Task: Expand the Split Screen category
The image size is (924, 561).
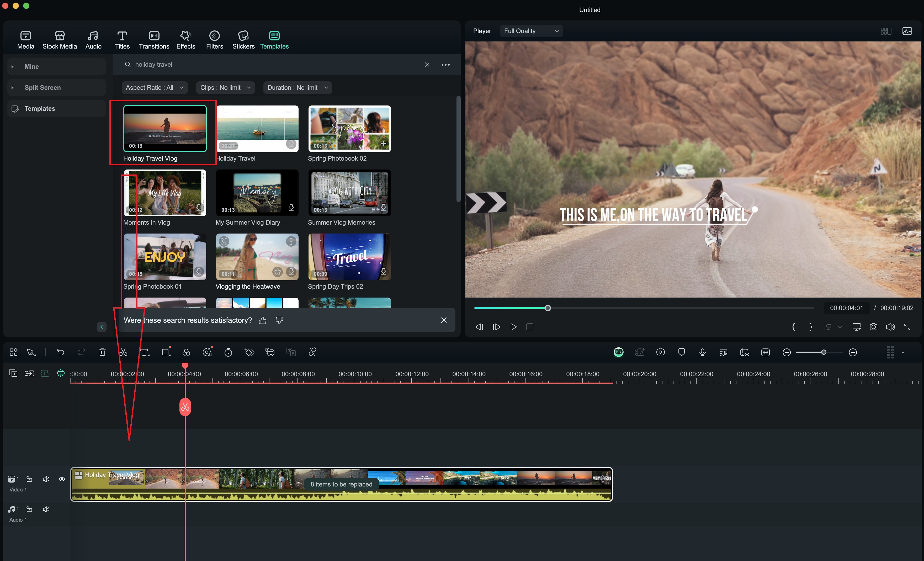Action: (56, 87)
